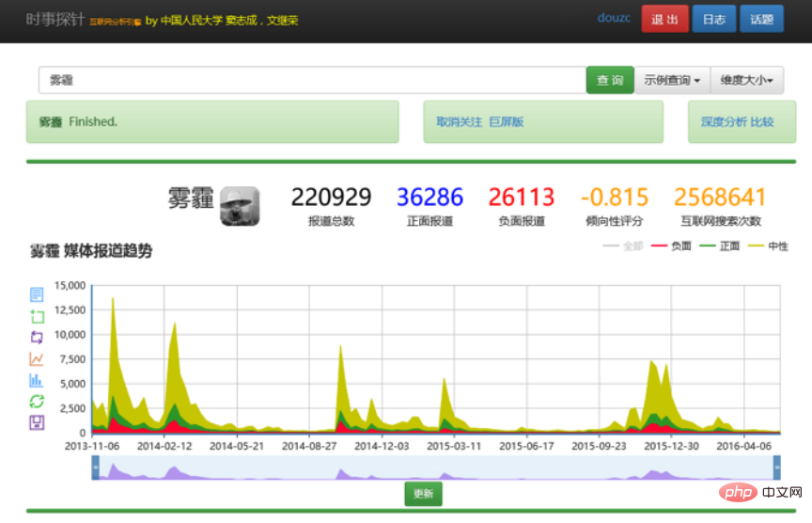
Task: Click the 雾霾 媒体报道趋势 chart title
Action: tap(91, 251)
